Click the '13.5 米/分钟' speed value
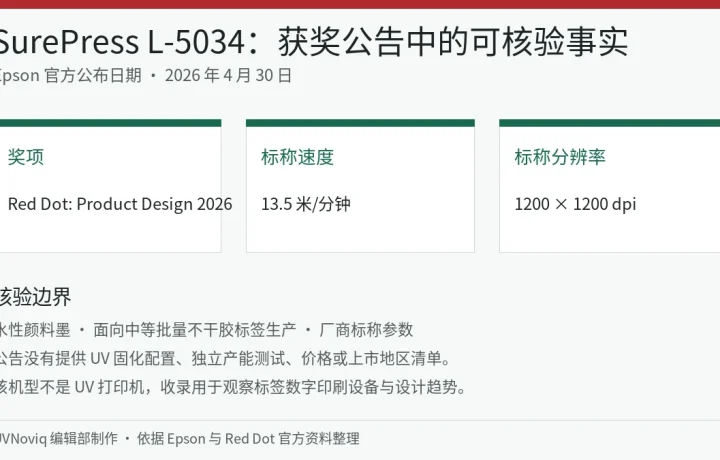The height and width of the screenshot is (460, 720). [x=306, y=204]
